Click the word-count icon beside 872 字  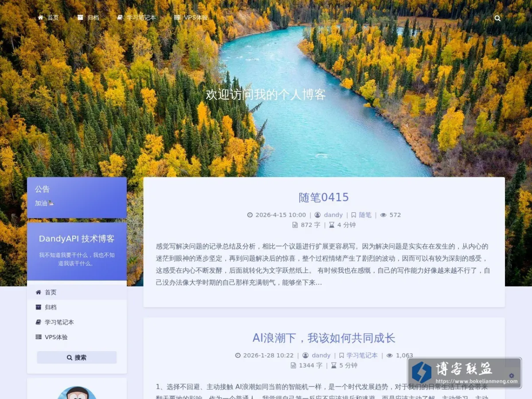(x=295, y=225)
